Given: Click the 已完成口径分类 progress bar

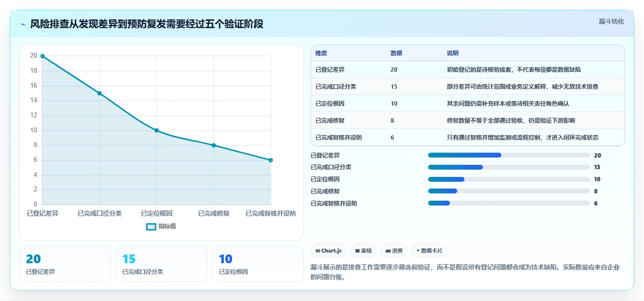Looking at the screenshot, I should point(509,167).
